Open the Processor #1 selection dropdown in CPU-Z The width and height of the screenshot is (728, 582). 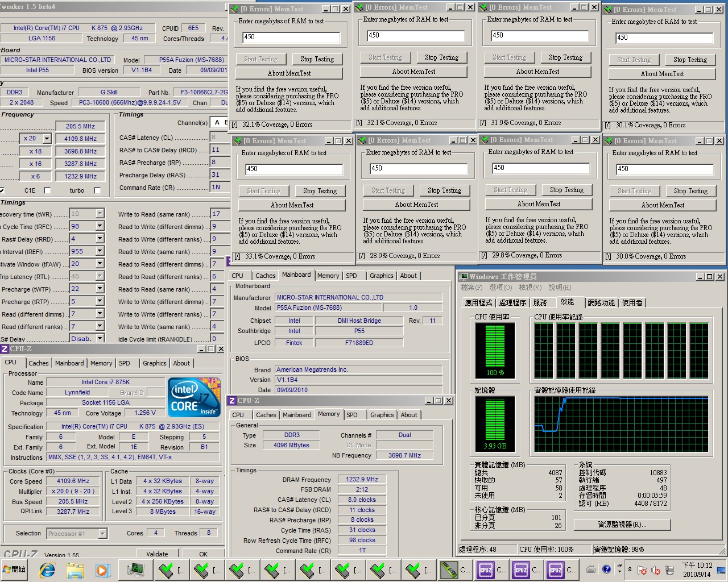click(102, 533)
